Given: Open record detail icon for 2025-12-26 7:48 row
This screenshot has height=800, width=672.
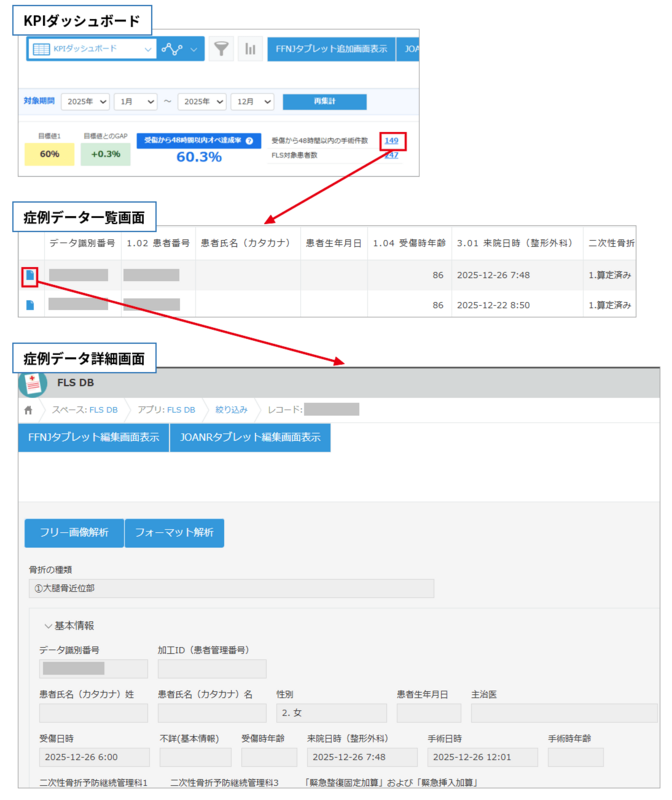Looking at the screenshot, I should point(30,276).
